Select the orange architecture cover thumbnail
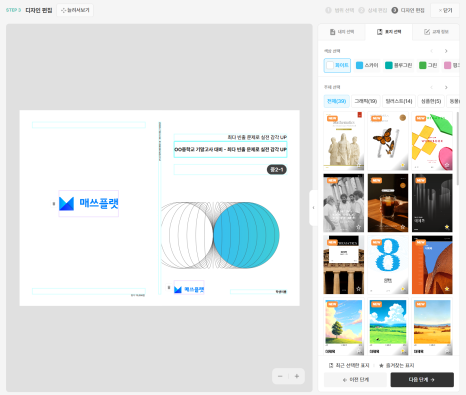 click(432, 265)
